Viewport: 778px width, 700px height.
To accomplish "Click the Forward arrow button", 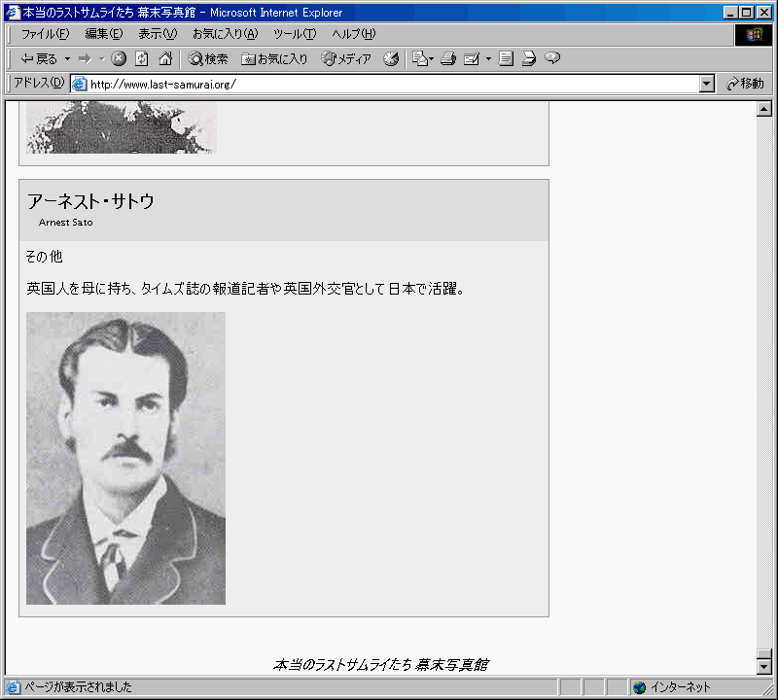I will coord(86,59).
